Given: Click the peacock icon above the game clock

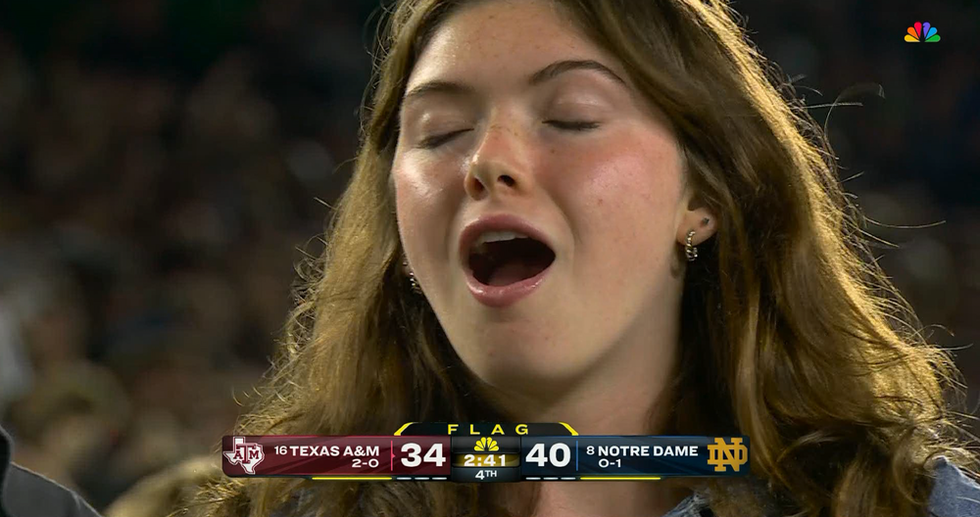Looking at the screenshot, I should coord(486,445).
